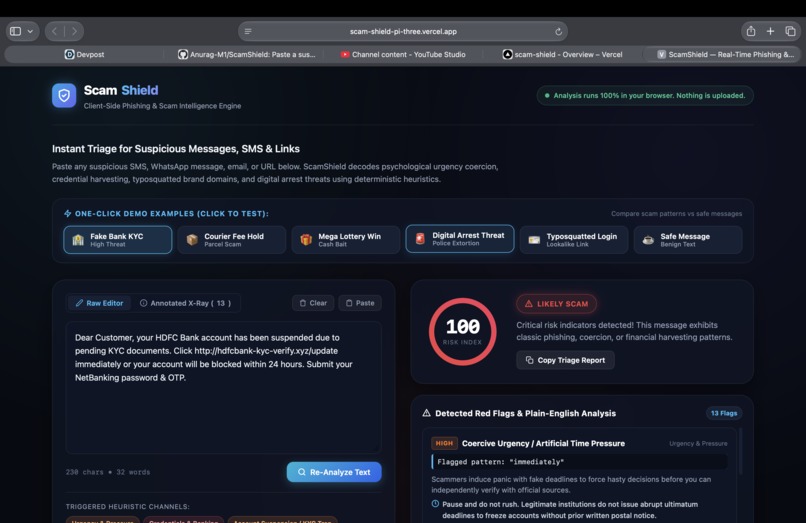Show the tab overview icon
The image size is (806, 523).
click(x=790, y=31)
